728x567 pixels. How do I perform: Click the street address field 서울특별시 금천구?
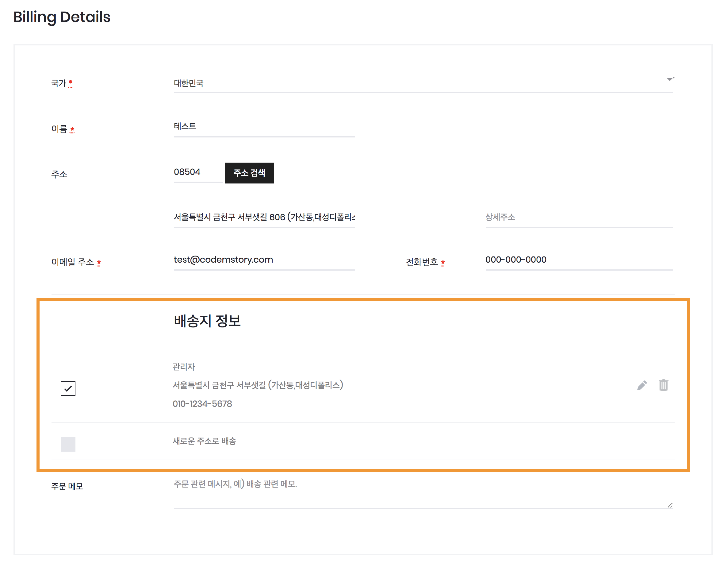tap(264, 218)
